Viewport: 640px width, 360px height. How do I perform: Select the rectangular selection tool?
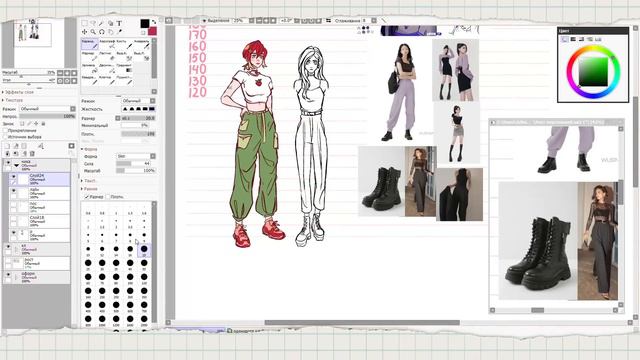pyautogui.click(x=84, y=23)
